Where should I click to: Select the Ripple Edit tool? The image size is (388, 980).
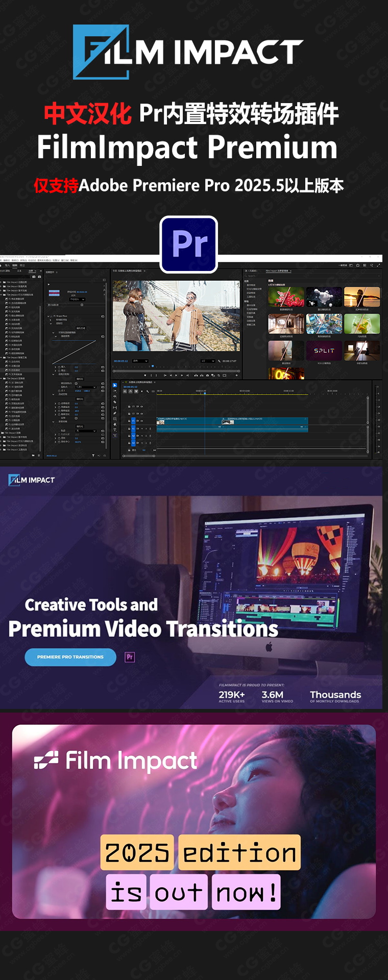(115, 397)
